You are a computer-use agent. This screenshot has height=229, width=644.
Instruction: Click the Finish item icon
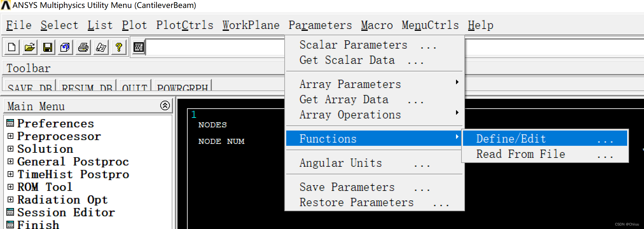tap(10, 225)
